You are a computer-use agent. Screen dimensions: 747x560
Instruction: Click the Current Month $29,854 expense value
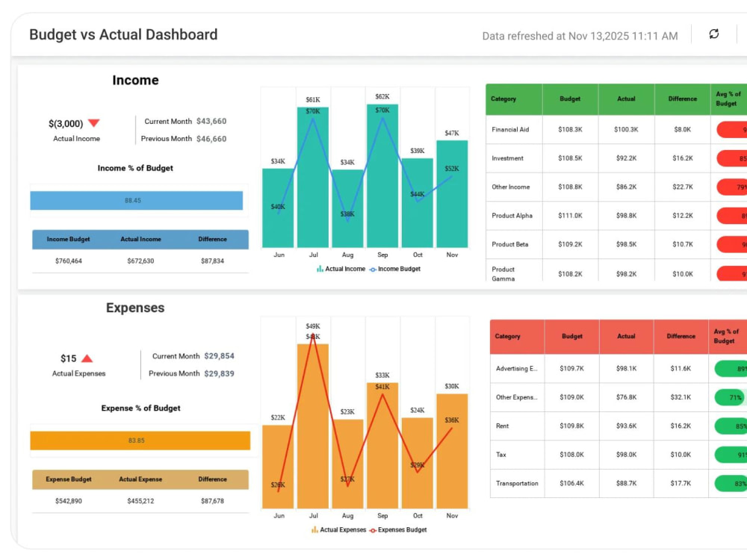pos(219,356)
